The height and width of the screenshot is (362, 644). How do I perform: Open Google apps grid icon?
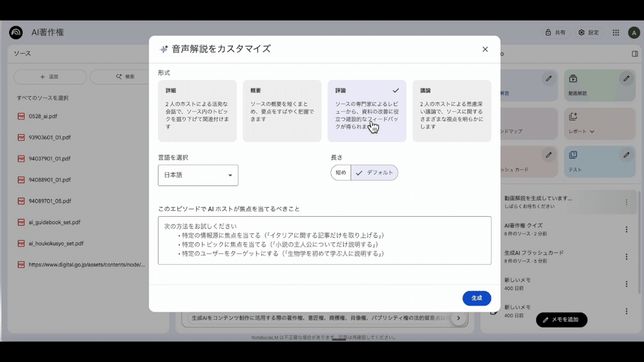point(616,33)
